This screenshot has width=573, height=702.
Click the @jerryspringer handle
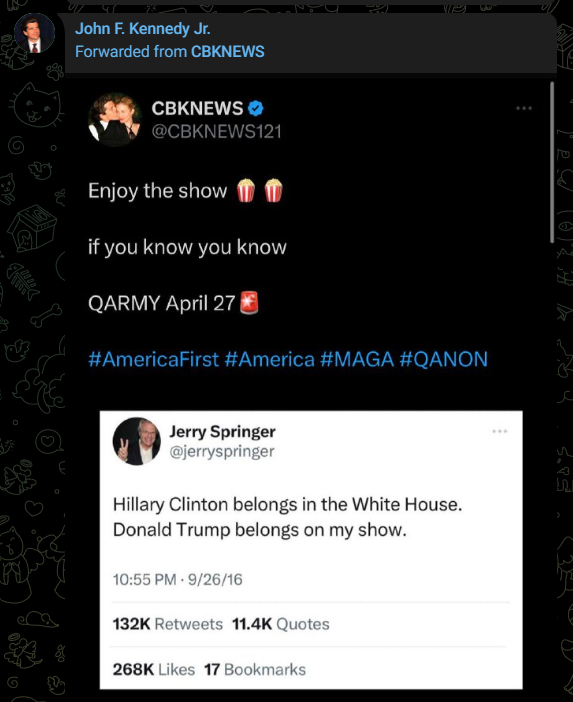point(222,451)
